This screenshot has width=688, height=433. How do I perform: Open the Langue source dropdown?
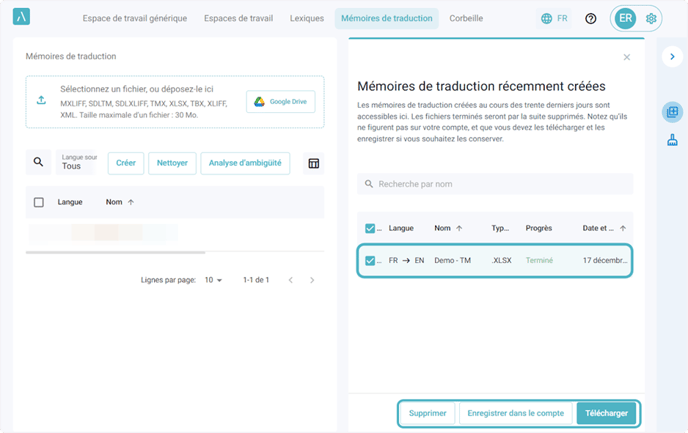[78, 163]
